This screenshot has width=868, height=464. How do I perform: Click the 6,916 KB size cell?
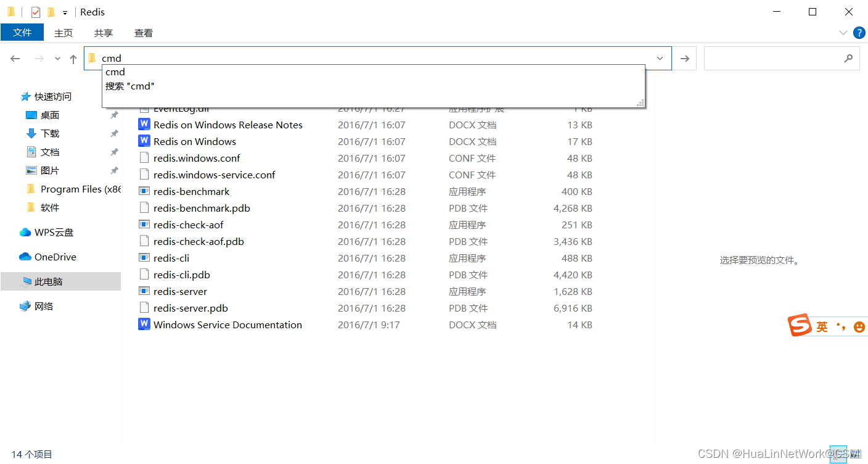tap(573, 308)
